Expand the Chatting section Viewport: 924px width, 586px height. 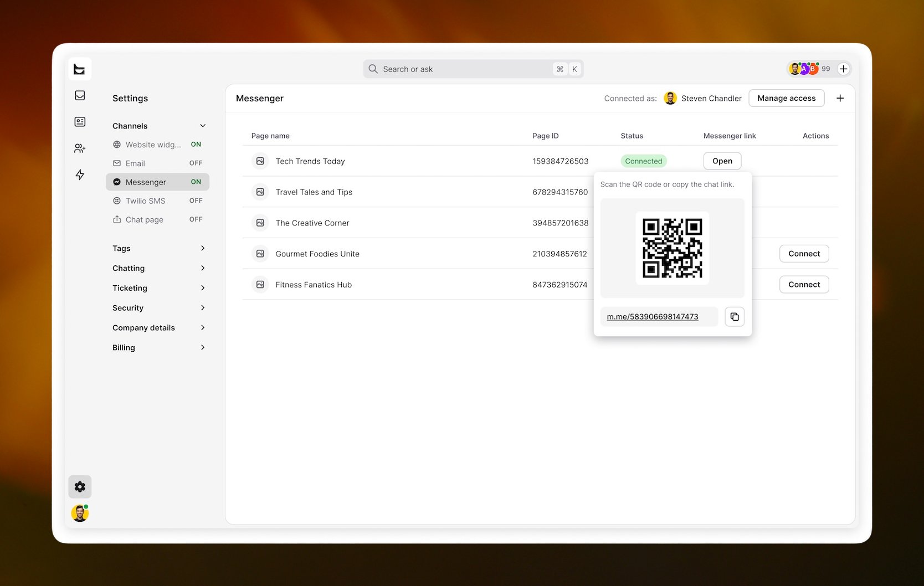158,268
